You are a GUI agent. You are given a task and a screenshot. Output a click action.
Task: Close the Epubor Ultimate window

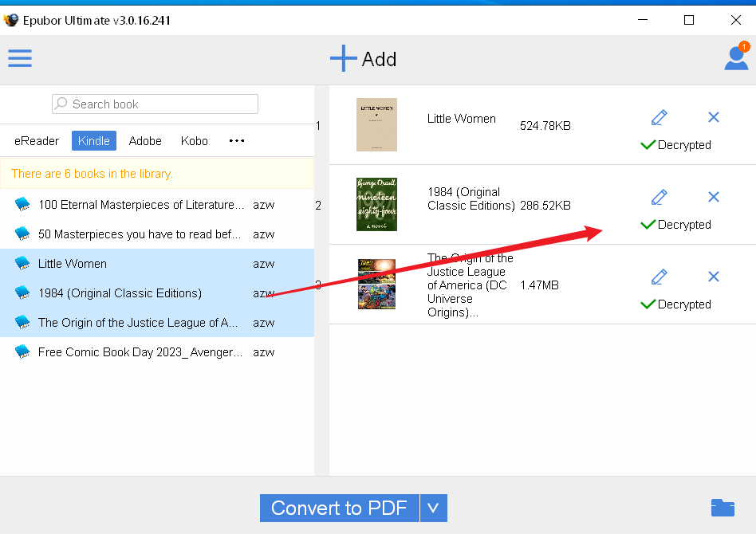736,20
